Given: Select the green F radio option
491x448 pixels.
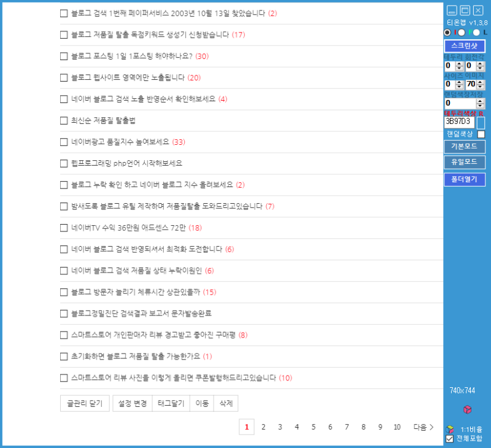Looking at the screenshot, I should tap(462, 33).
